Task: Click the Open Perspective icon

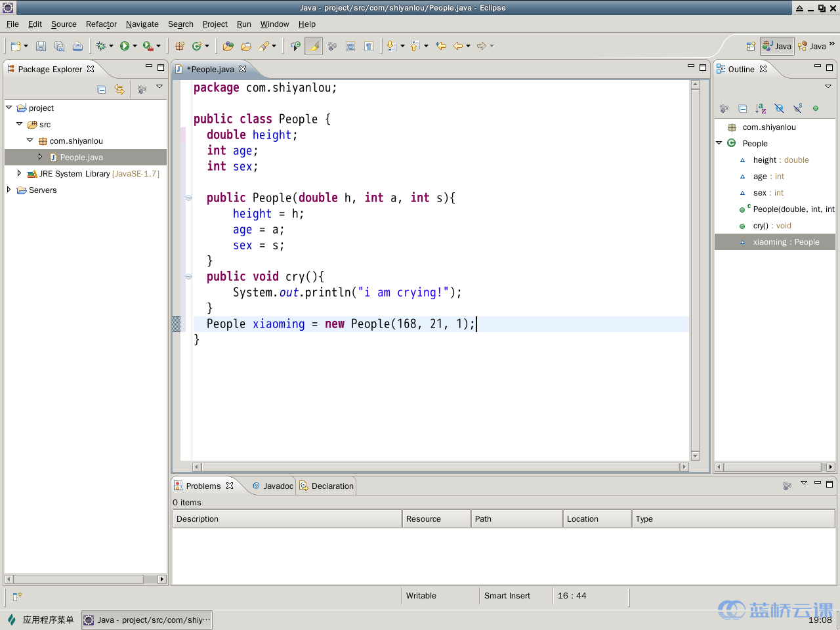Action: point(751,46)
